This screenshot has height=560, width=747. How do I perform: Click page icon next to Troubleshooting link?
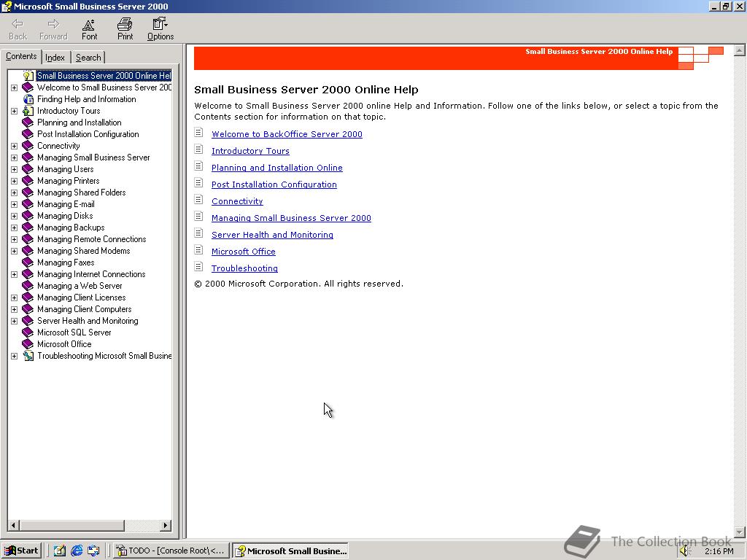198,267
